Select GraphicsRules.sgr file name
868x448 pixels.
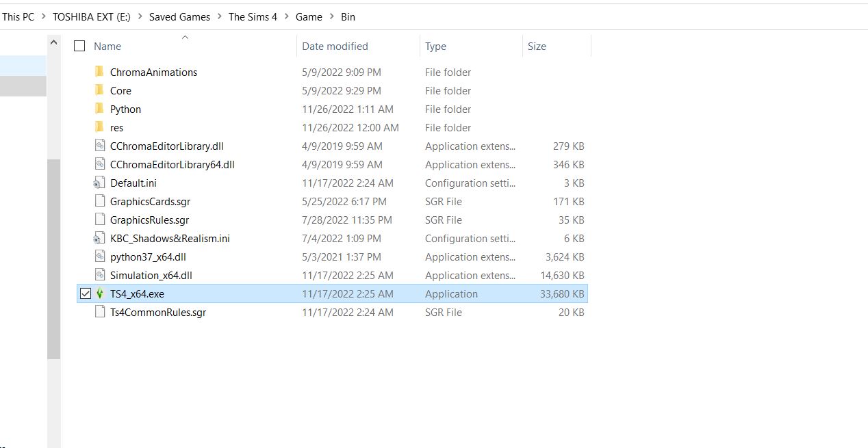149,220
